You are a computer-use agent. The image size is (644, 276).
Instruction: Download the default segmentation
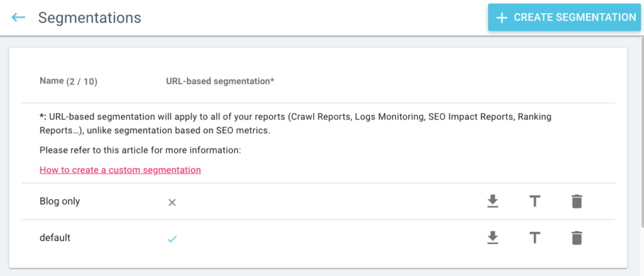[x=492, y=238]
